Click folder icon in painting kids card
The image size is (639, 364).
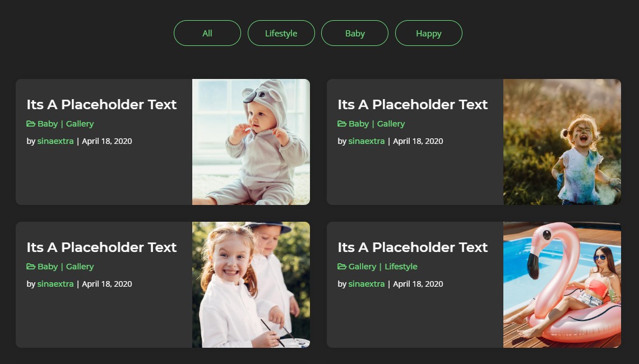31,267
